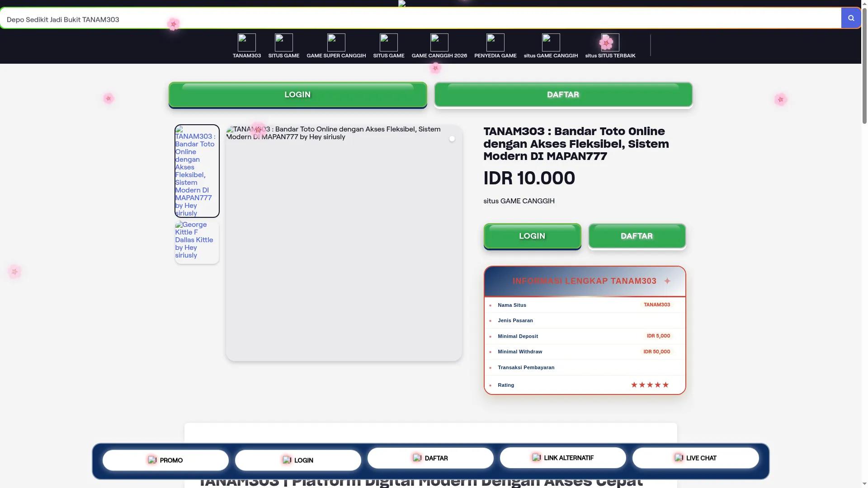Open the SITUS GAME icon after GAME SUPER CANGGIH
The width and height of the screenshot is (868, 488).
coord(389,42)
